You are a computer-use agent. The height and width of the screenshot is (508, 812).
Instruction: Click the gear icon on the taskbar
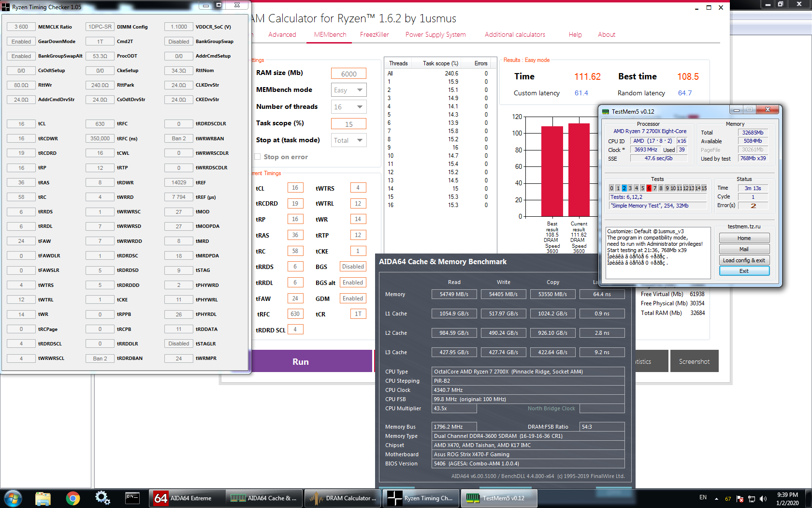[102, 498]
